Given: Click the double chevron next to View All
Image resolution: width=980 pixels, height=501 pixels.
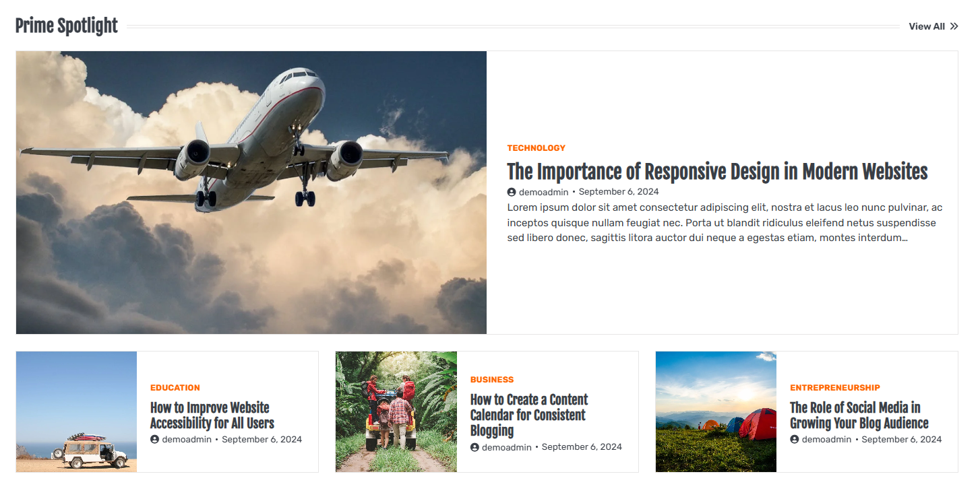Looking at the screenshot, I should [954, 26].
